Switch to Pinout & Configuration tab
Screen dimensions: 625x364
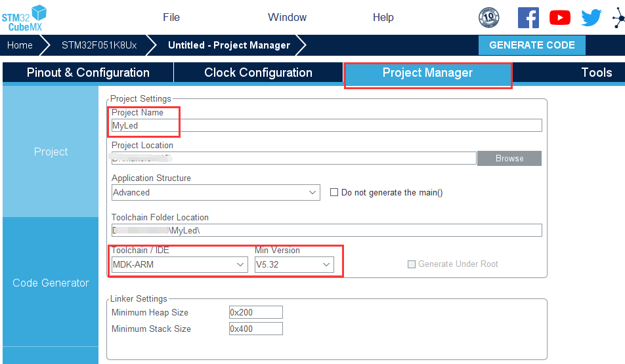click(88, 73)
